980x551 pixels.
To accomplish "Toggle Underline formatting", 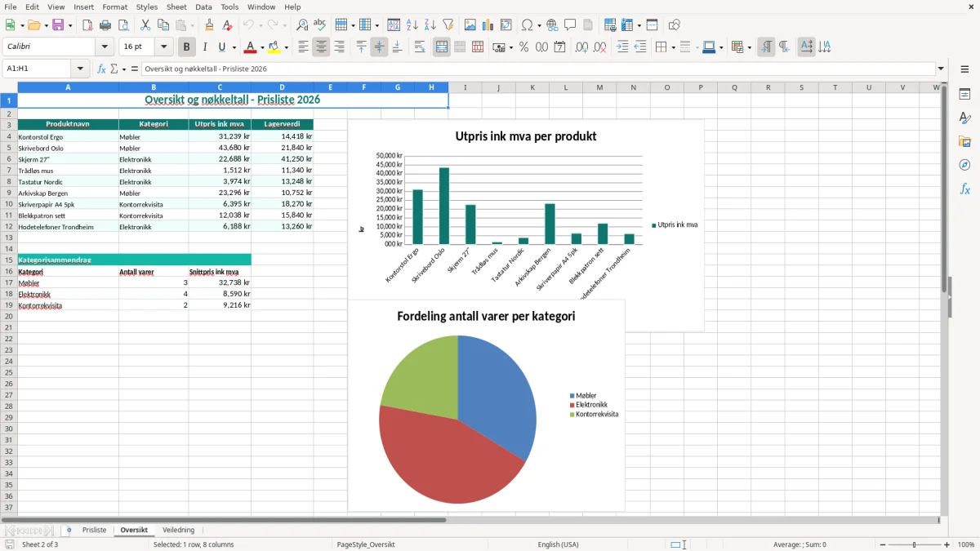I will coord(222,47).
